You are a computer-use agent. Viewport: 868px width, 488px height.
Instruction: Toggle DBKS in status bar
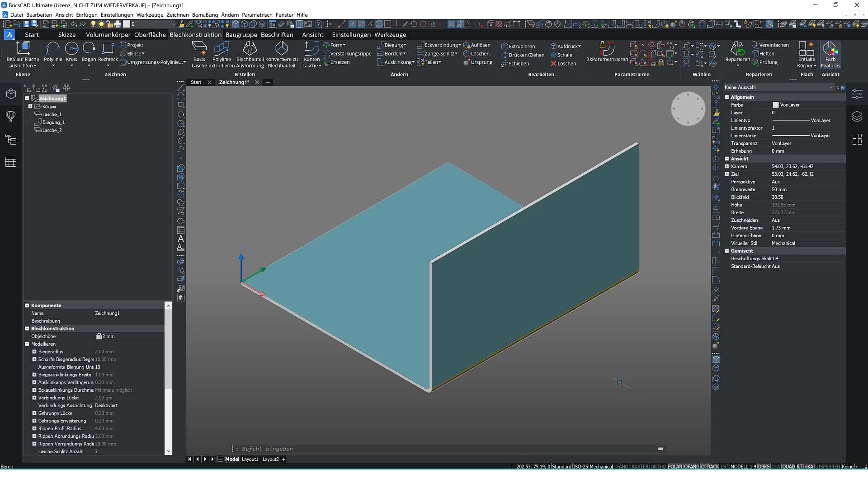(764, 466)
